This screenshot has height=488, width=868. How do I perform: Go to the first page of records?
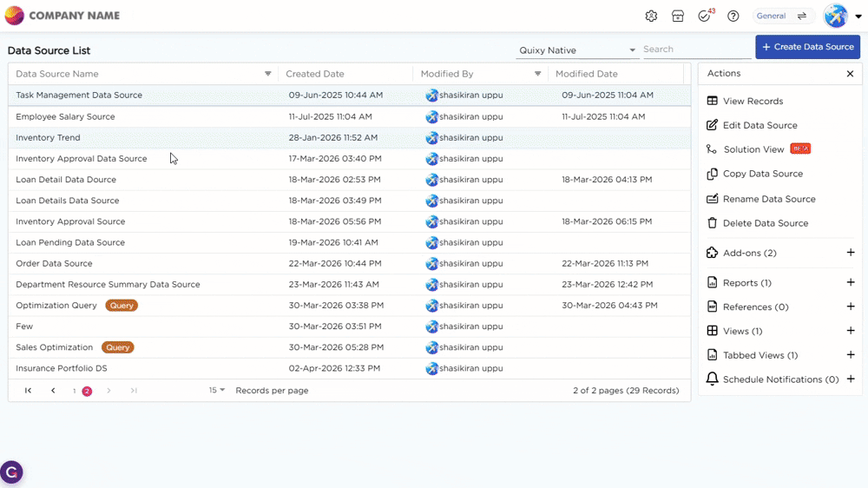(29, 391)
